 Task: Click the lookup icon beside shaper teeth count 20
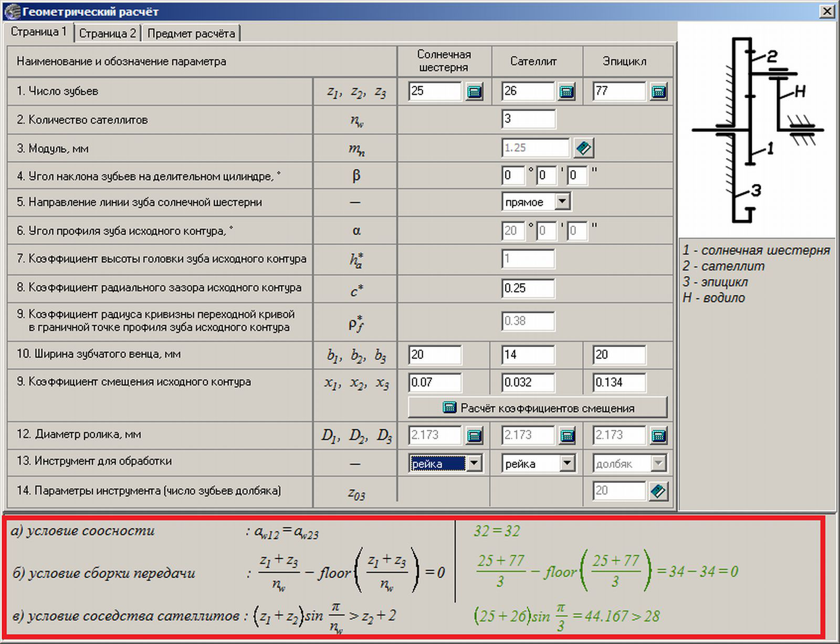pos(658,492)
